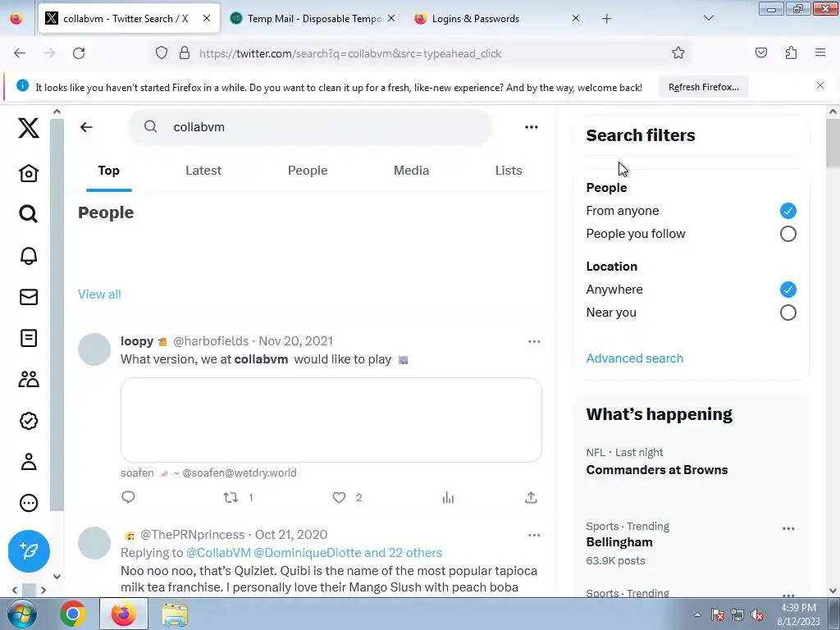The width and height of the screenshot is (840, 630).
Task: Open Profile icon in sidebar
Action: 29,462
